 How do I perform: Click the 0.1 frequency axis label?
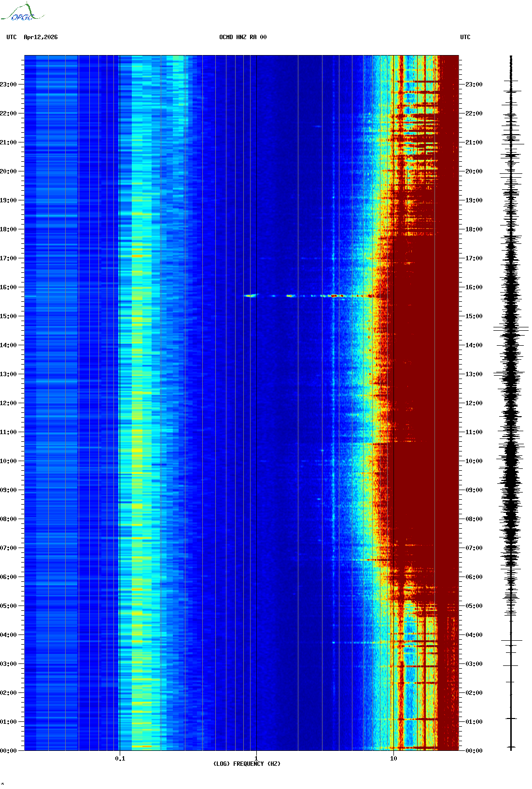[x=120, y=759]
